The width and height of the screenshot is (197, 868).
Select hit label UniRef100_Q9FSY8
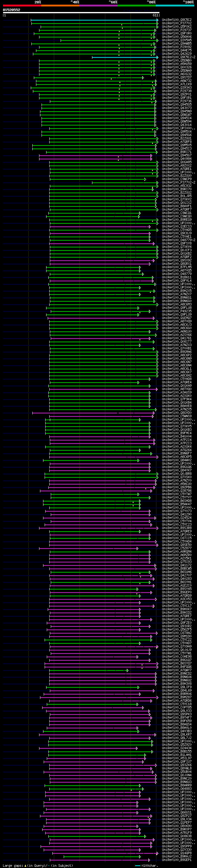[176, 244]
